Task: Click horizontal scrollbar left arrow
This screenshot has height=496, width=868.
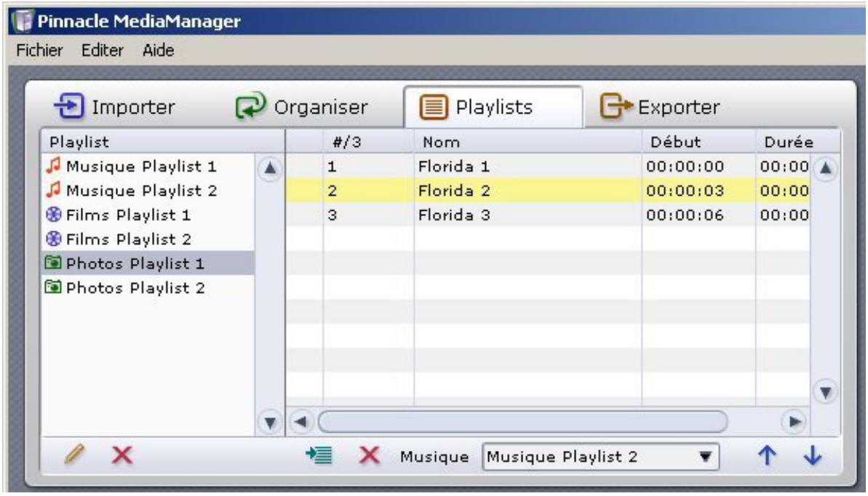Action: click(300, 422)
